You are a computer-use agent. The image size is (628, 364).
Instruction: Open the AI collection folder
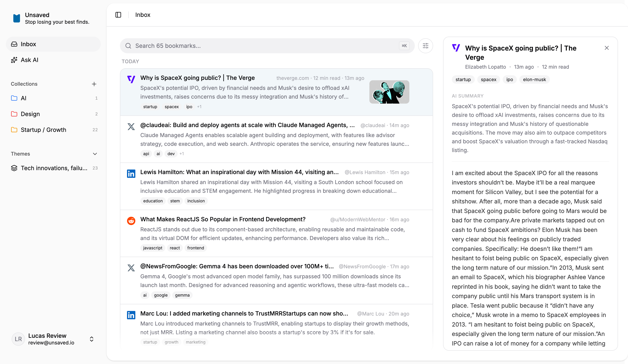coord(53,98)
